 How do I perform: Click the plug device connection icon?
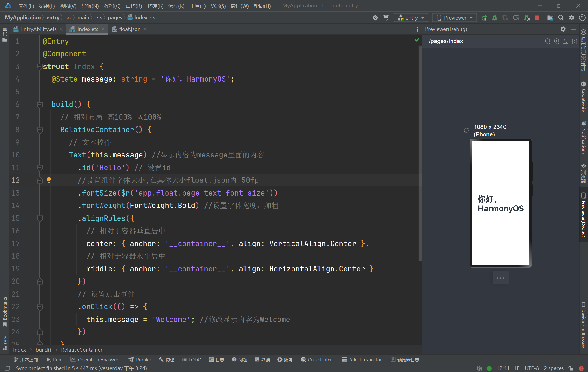coord(386,18)
